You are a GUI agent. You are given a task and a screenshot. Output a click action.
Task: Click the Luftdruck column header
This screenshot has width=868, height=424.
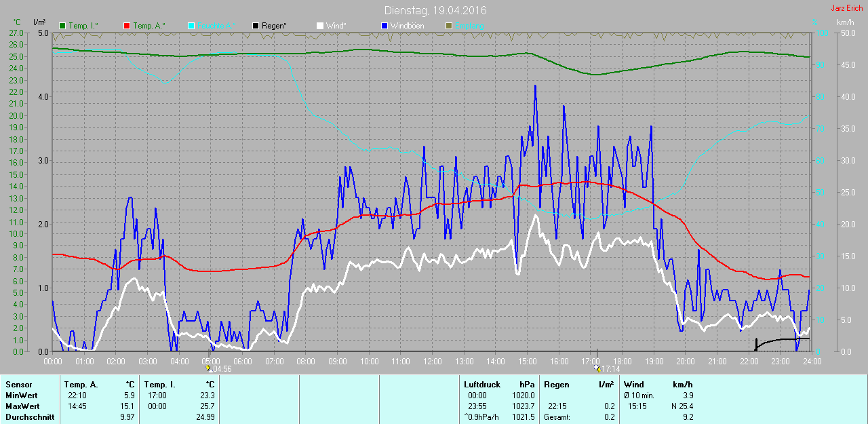(480, 385)
